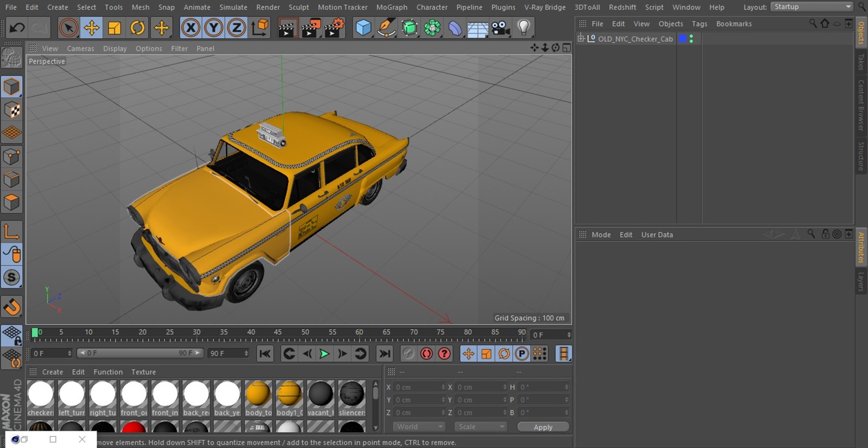Open Edit Render Settings icon
Screen dimensions: 868x448
coord(335,28)
